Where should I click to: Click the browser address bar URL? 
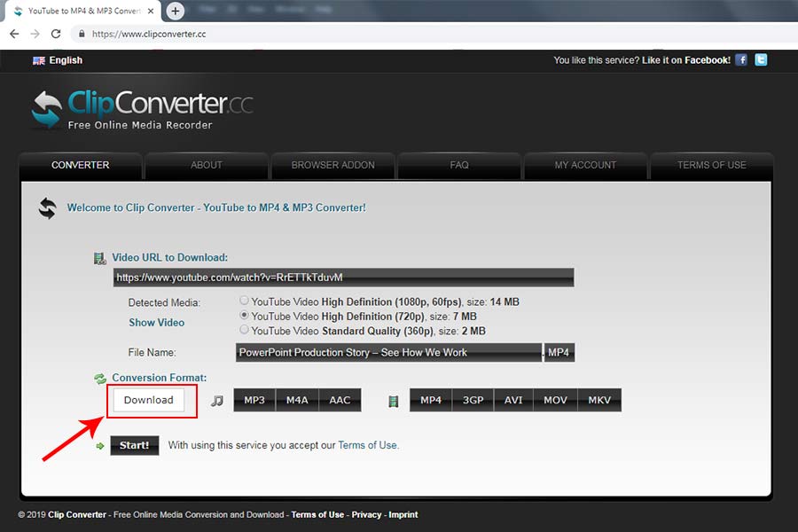(149, 34)
